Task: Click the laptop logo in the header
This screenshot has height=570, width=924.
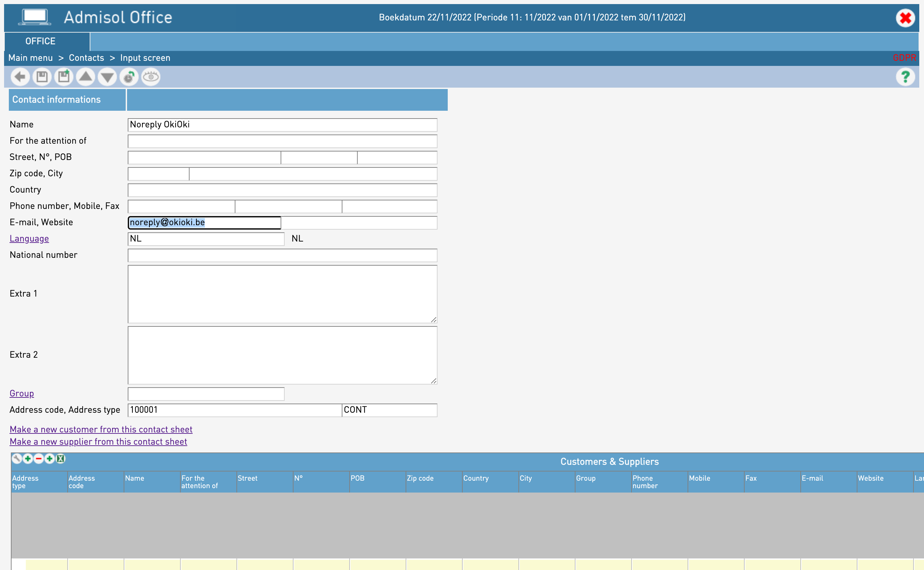Action: [x=35, y=17]
